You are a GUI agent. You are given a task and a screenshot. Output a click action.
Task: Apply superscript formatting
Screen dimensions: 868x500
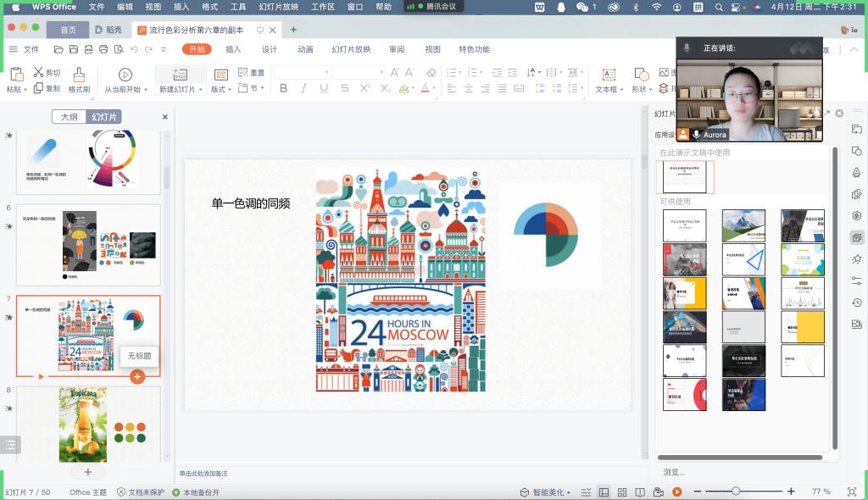[x=364, y=88]
